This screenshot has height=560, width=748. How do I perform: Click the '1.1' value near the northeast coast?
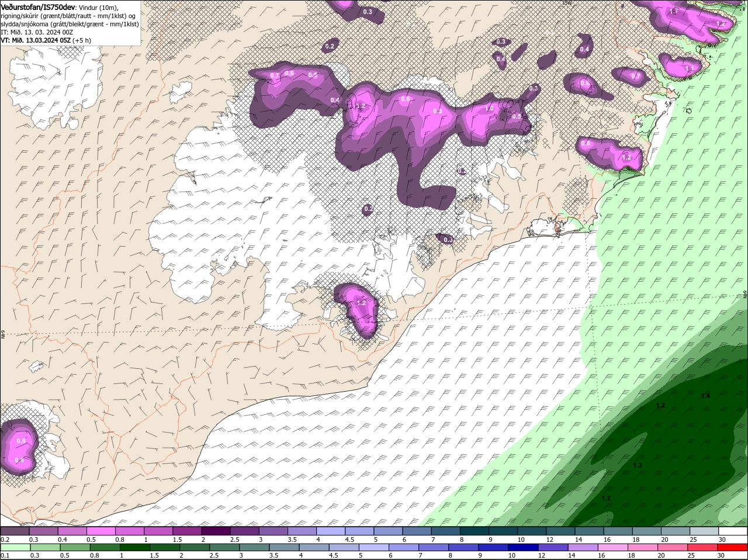689,68
